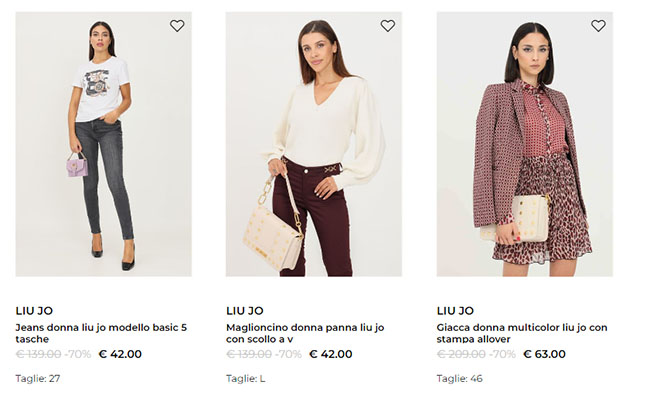Click the € 42.00 price of the jeans
650x395 pixels.
(120, 354)
